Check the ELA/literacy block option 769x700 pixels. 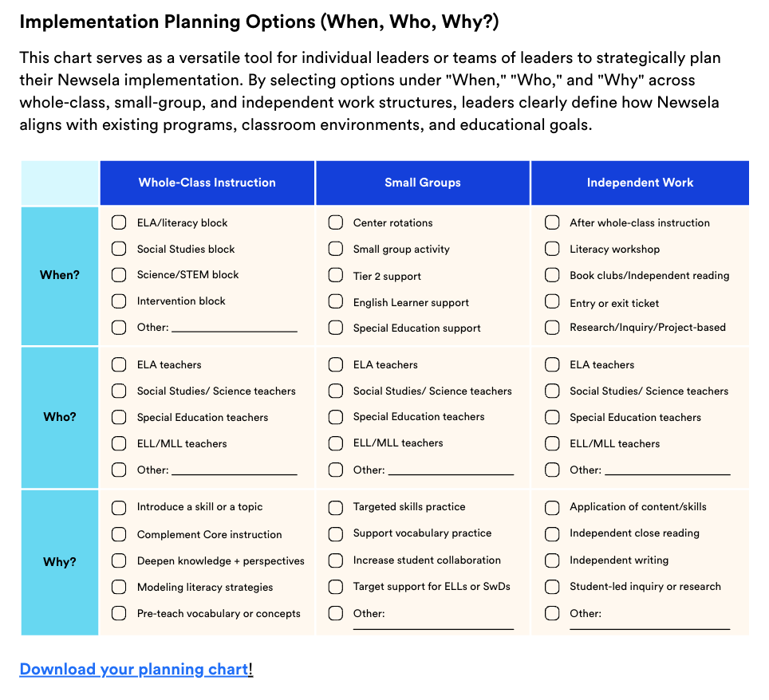coord(119,222)
